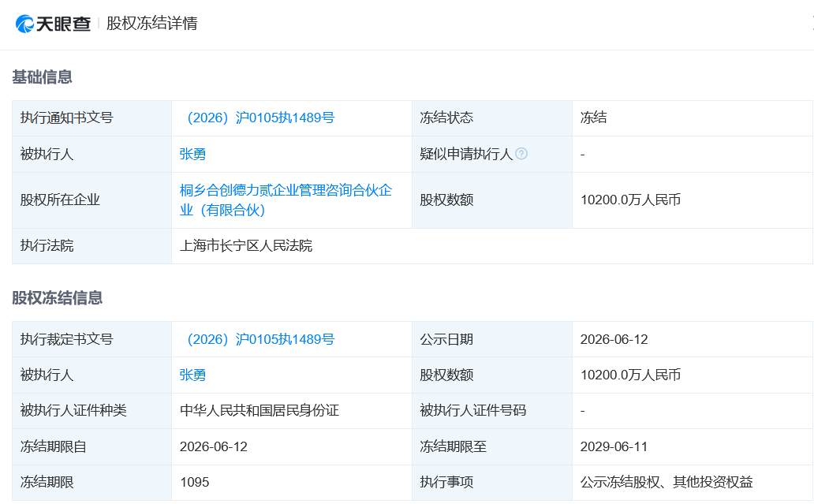Screen dimensions: 814x504
Task: Open the 桐乡合创德力贰企业管理咨询合伙企业 company link
Action: click(286, 200)
